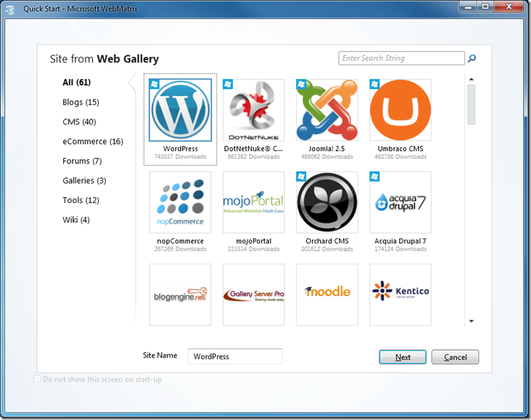Close the Quick Start window
Image resolution: width=531 pixels, height=420 pixels.
point(509,7)
